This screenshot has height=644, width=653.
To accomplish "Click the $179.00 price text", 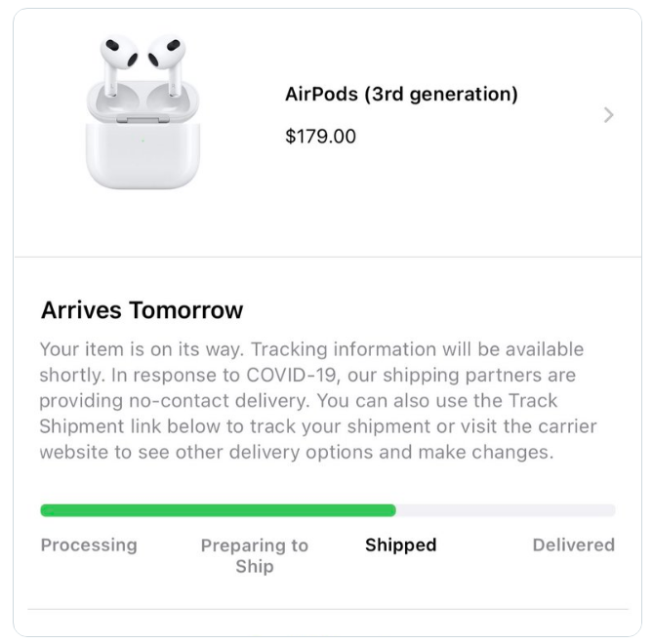I will click(x=320, y=136).
